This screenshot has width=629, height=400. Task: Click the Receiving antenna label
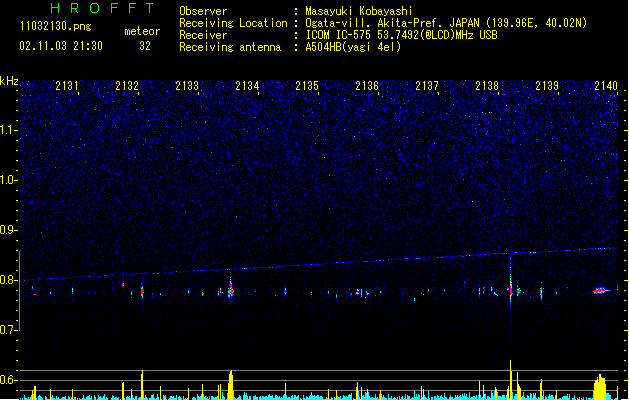(x=230, y=47)
